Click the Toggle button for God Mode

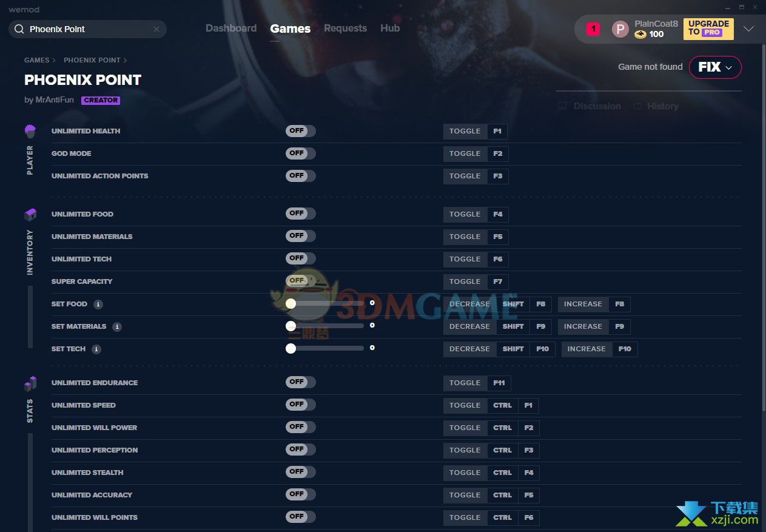tap(465, 154)
